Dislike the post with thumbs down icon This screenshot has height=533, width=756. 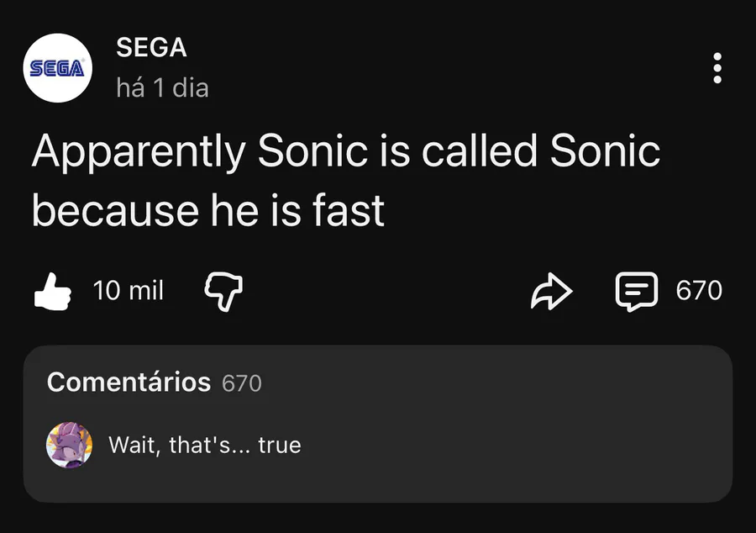(x=223, y=291)
